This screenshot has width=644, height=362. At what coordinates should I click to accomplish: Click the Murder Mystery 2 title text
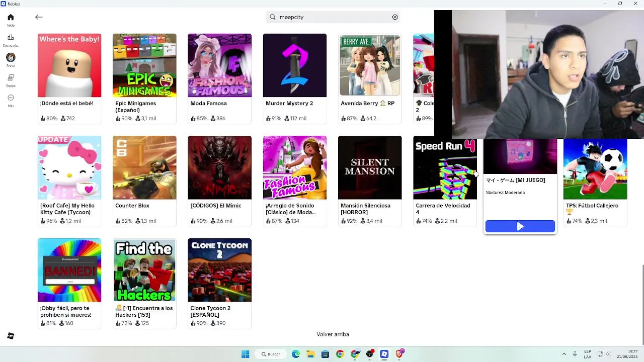click(289, 104)
